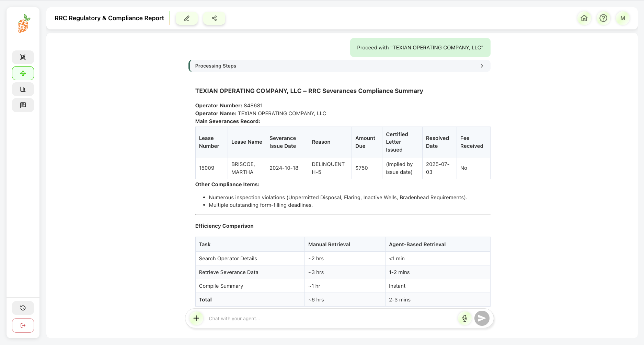
Task: Send the chat message via the arrow icon
Action: (x=482, y=318)
